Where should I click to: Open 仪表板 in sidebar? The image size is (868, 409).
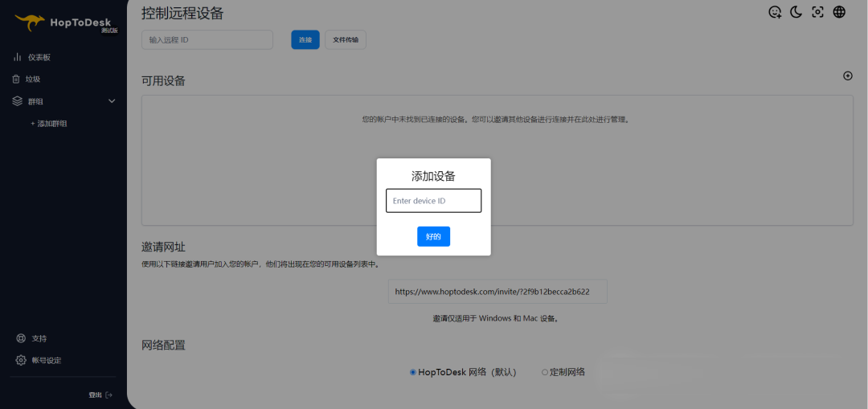39,57
